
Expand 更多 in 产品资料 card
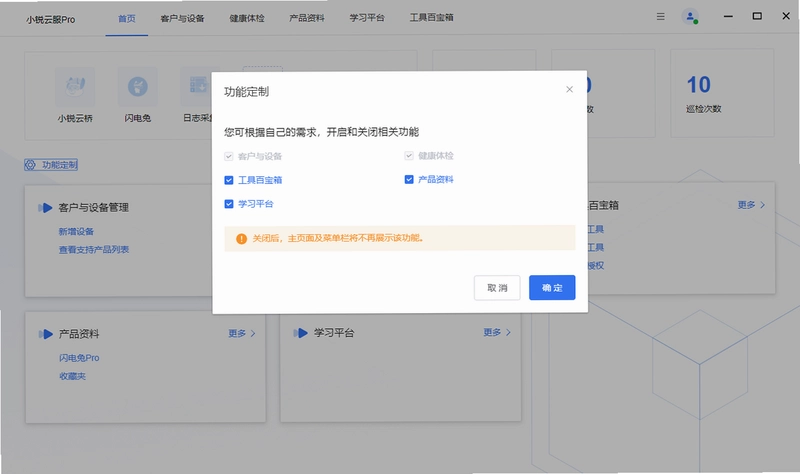click(x=242, y=333)
